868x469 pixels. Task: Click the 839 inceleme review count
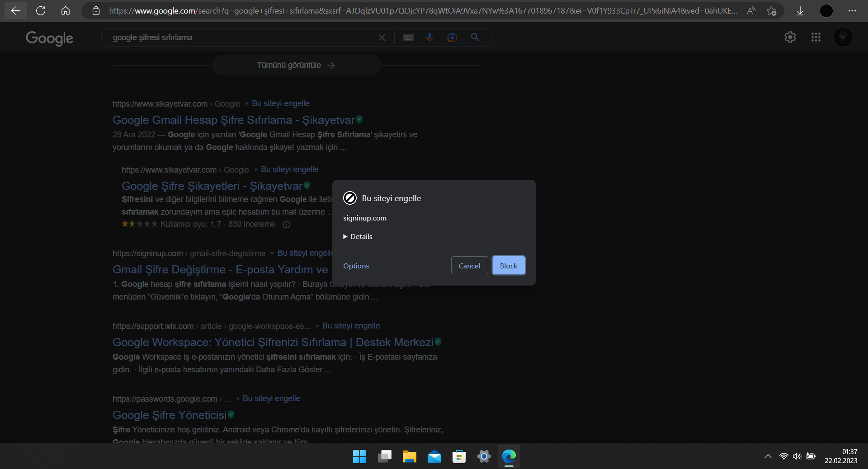(x=252, y=224)
